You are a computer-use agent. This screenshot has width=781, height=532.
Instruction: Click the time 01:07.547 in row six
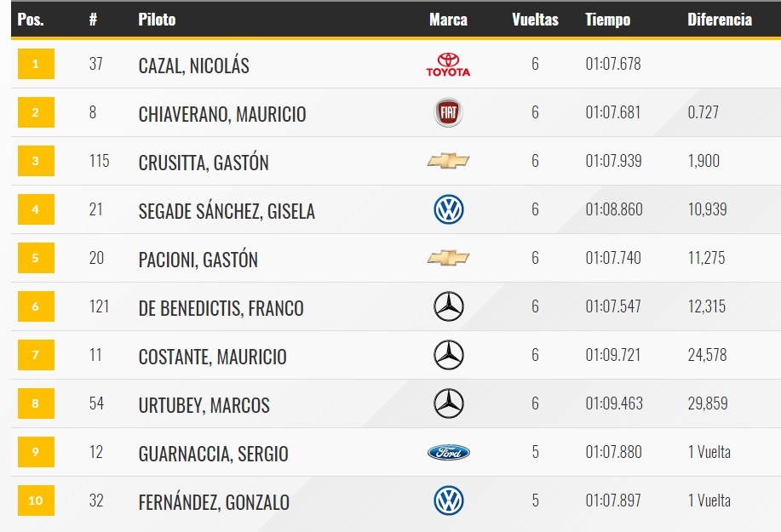613,306
